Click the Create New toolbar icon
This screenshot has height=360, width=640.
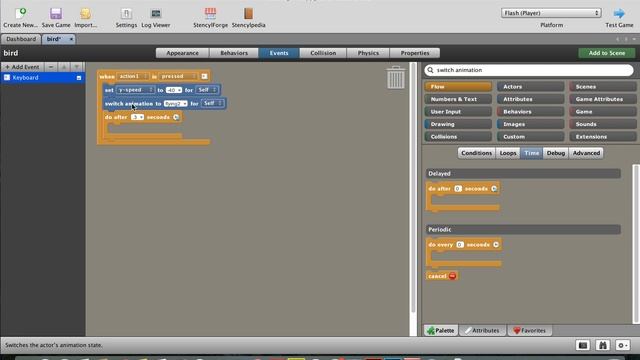pyautogui.click(x=20, y=13)
